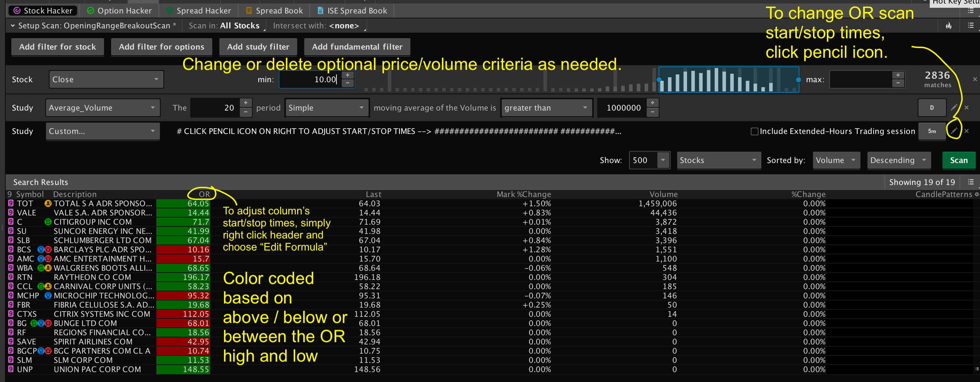Open the Sorted by Volume dropdown
The width and height of the screenshot is (980, 382).
click(x=836, y=160)
